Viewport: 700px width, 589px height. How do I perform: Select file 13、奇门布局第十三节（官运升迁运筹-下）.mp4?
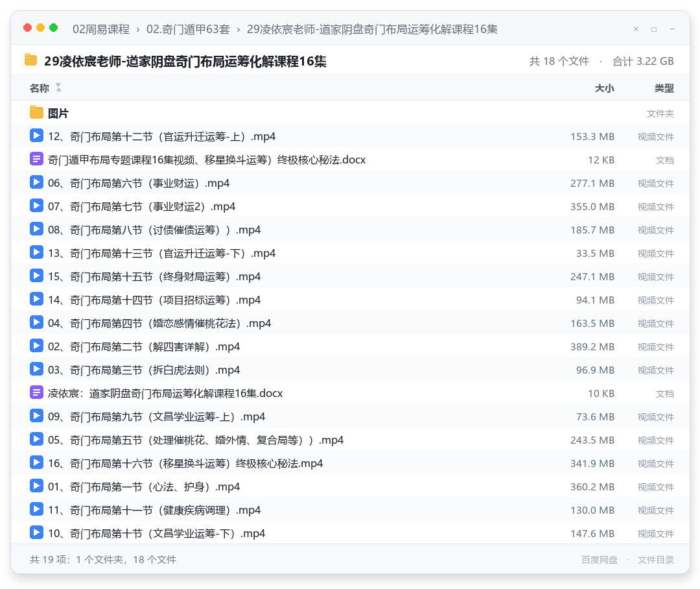coord(161,254)
